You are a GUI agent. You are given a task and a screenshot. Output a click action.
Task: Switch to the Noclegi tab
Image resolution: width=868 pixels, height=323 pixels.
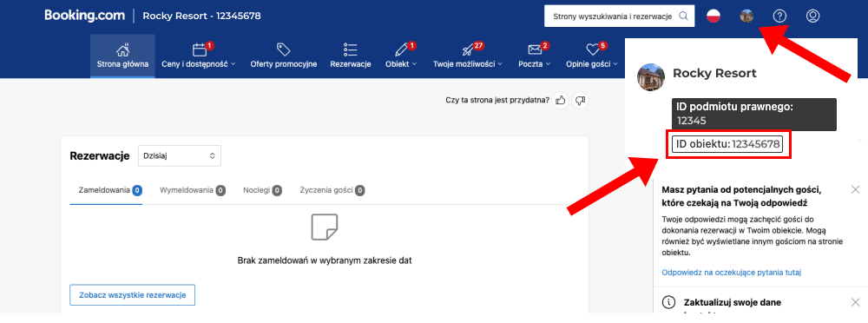click(262, 190)
